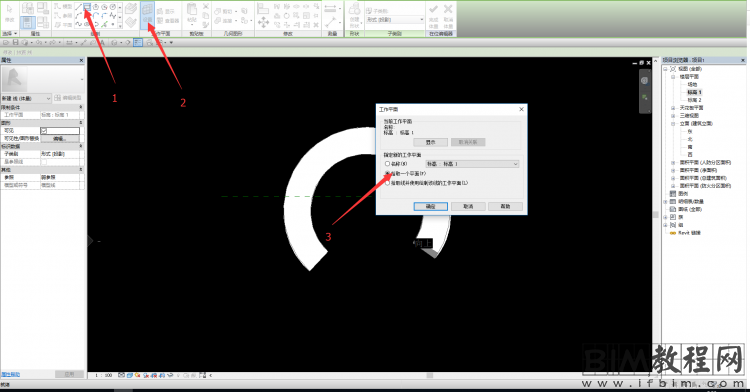Click the Save icon in quick access toolbar

click(15, 43)
